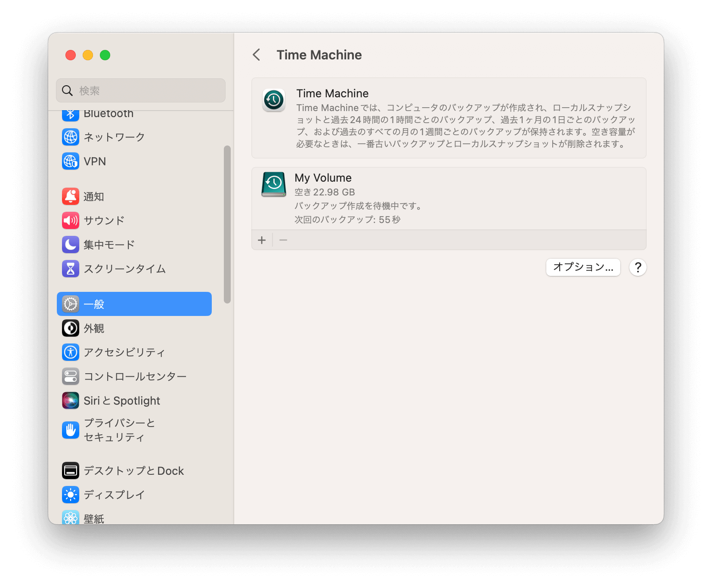Click the デスクトップと Dock icon
The height and width of the screenshot is (588, 712).
[x=71, y=470]
